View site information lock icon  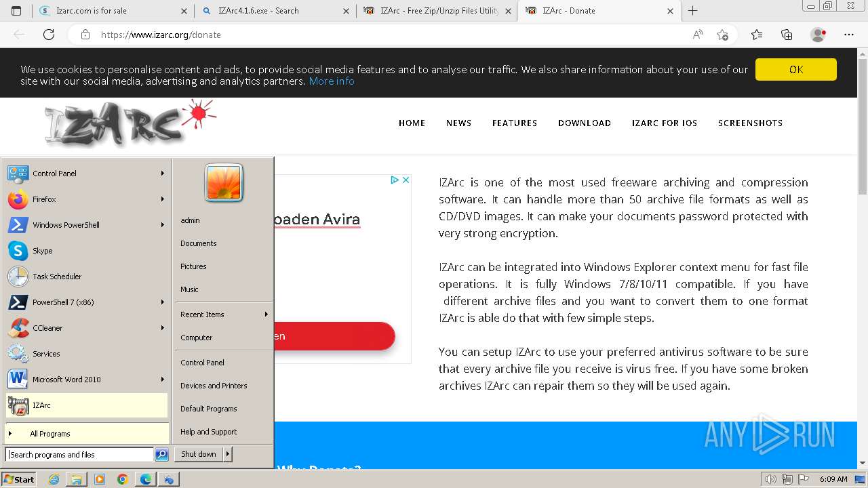[x=85, y=35]
